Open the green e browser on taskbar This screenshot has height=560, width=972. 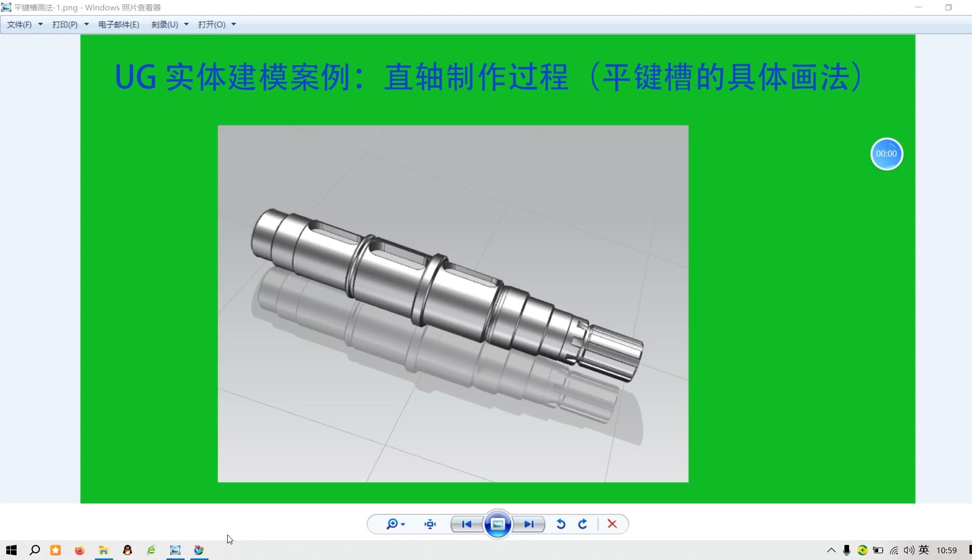pos(151,550)
